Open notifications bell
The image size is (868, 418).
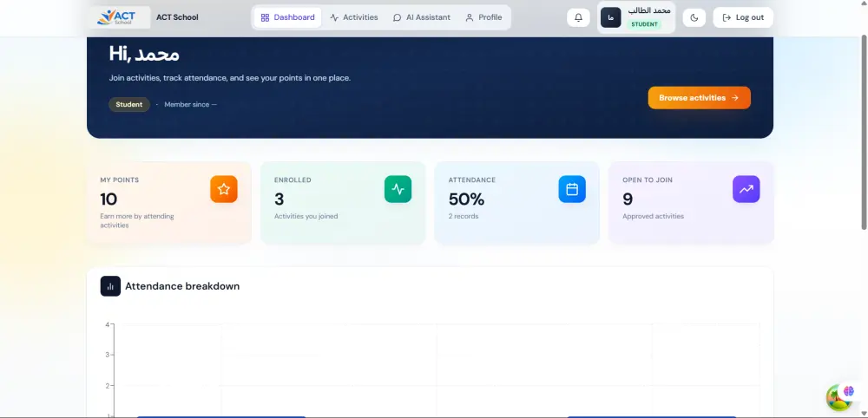[578, 17]
